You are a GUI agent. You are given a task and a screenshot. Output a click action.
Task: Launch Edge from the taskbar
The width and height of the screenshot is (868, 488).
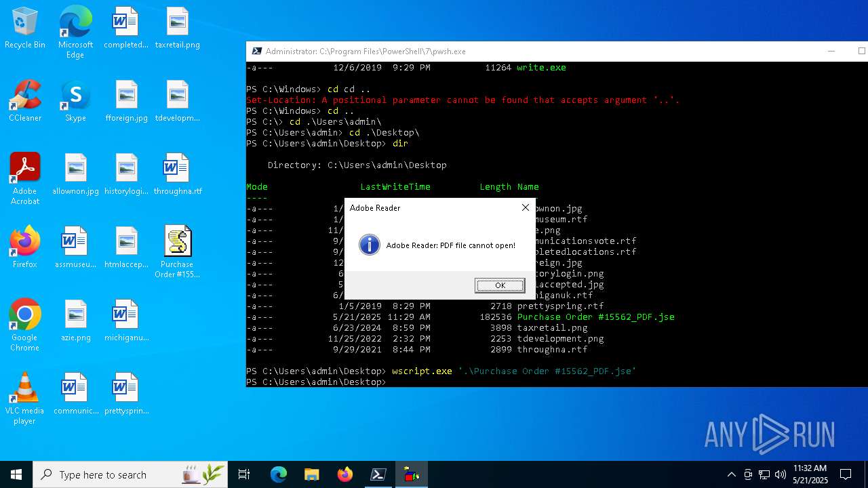tap(279, 474)
